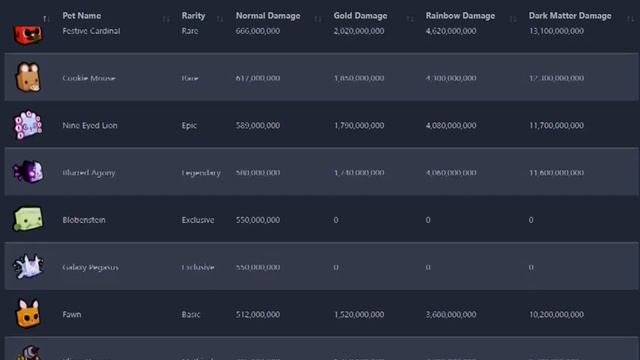The height and width of the screenshot is (360, 640).
Task: Open the Blobenstein pet name link
Action: click(84, 220)
